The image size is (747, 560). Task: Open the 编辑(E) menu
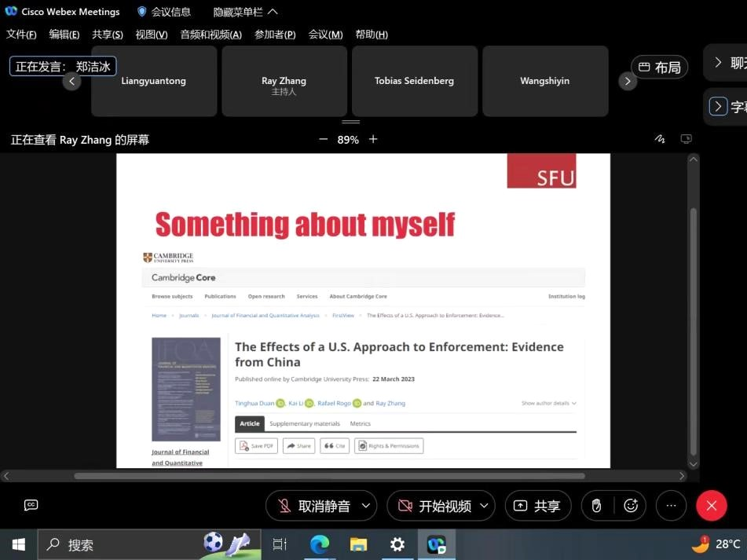coord(64,35)
